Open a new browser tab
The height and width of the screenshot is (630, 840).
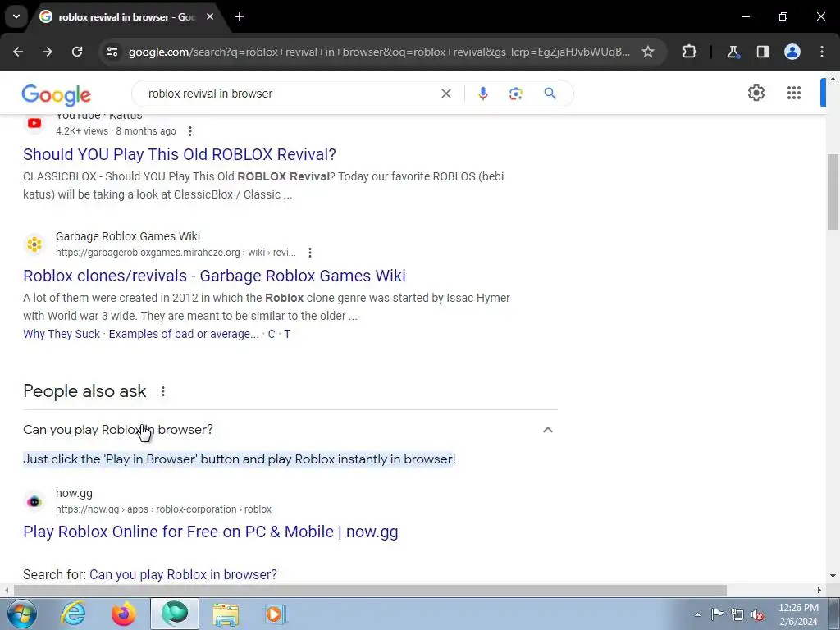click(240, 16)
